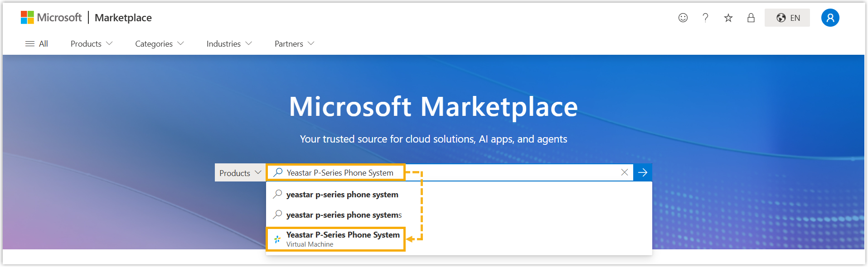
Task: Click inside the search input field
Action: (499, 172)
